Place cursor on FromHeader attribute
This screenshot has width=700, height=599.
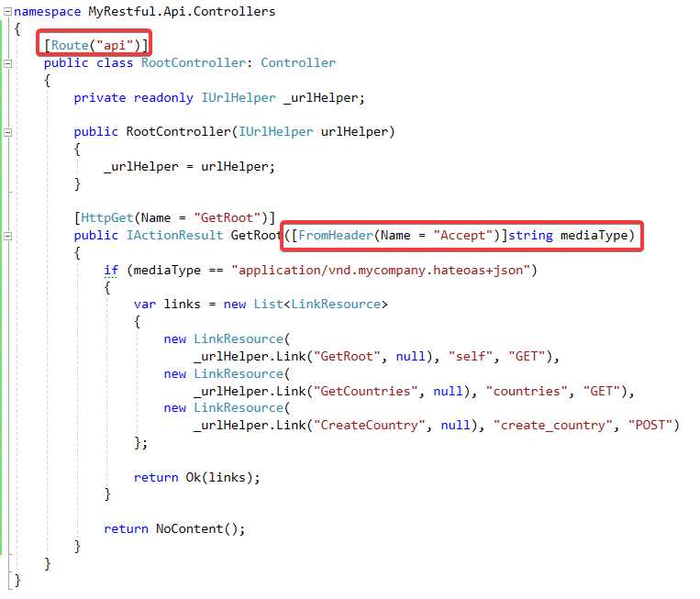pyautogui.click(x=335, y=235)
